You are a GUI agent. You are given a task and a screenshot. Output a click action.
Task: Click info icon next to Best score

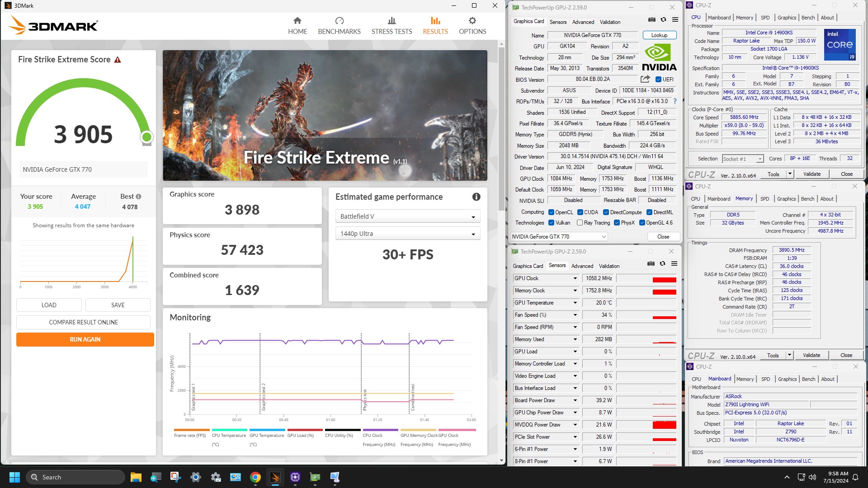point(138,197)
